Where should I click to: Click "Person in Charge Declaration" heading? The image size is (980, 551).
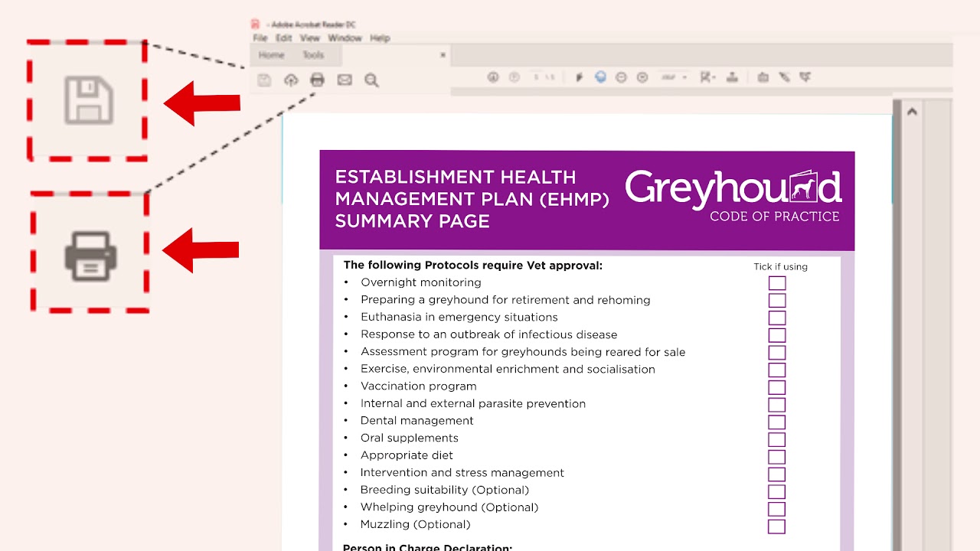coord(427,547)
